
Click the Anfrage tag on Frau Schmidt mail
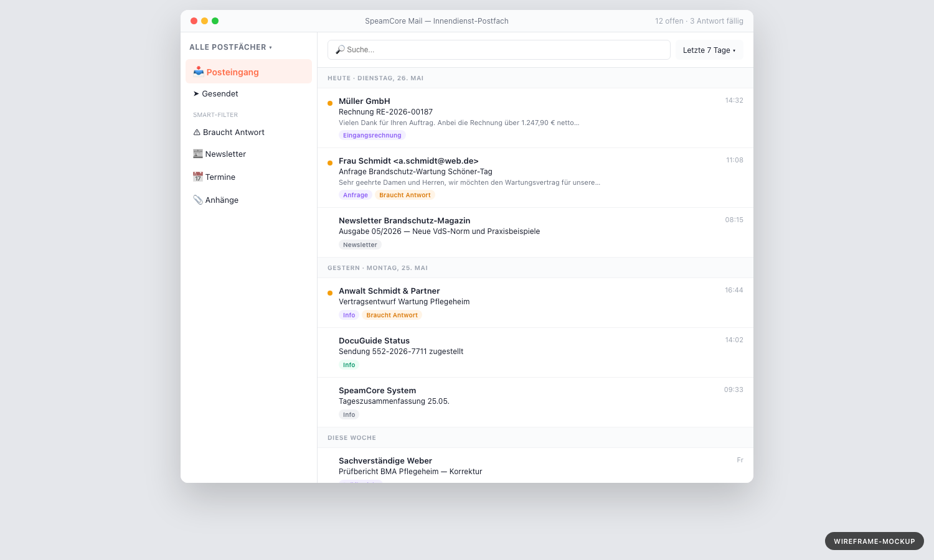coord(356,195)
